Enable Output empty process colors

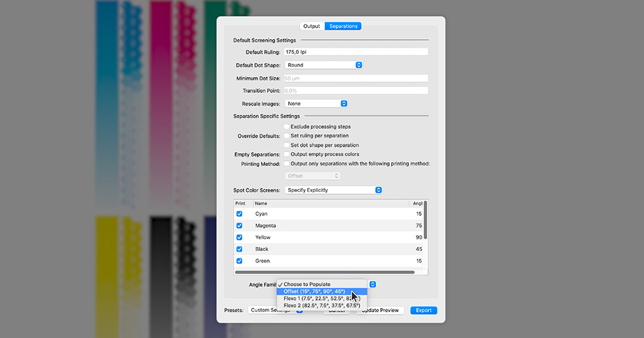tap(287, 154)
